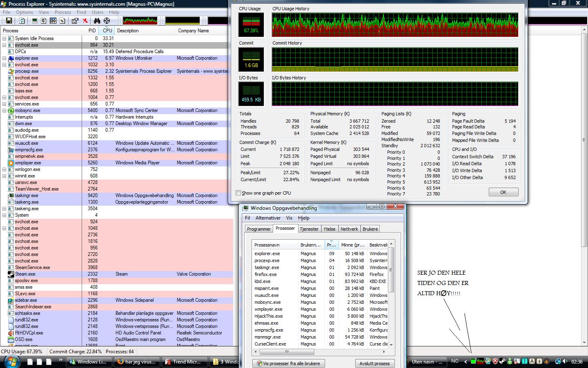Open 'har jeg virus' Firefox taskbar button
Screen dimensions: 588x368
tap(136, 362)
